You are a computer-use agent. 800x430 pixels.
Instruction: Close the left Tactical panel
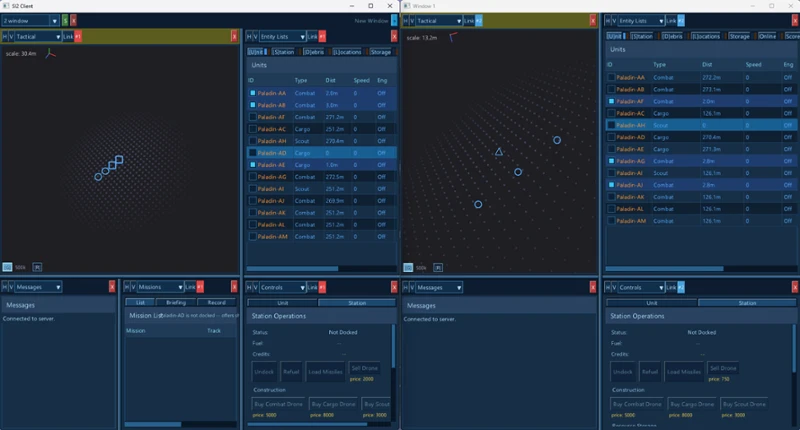pos(234,37)
